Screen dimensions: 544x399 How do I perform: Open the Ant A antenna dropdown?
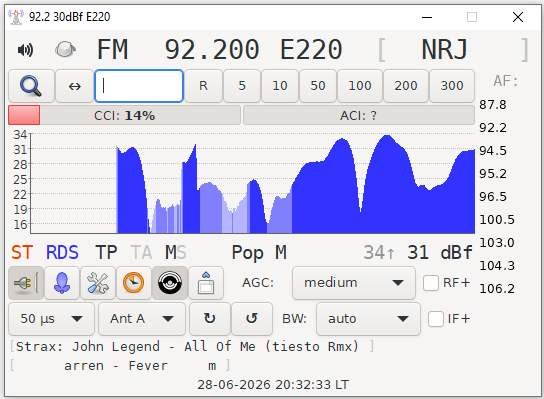(x=142, y=319)
